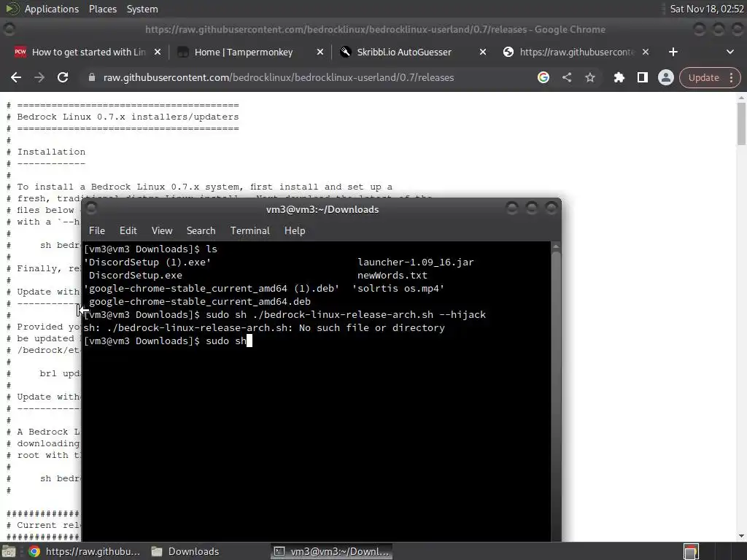Expand the tab search chevron
The image size is (747, 560).
coord(729,52)
